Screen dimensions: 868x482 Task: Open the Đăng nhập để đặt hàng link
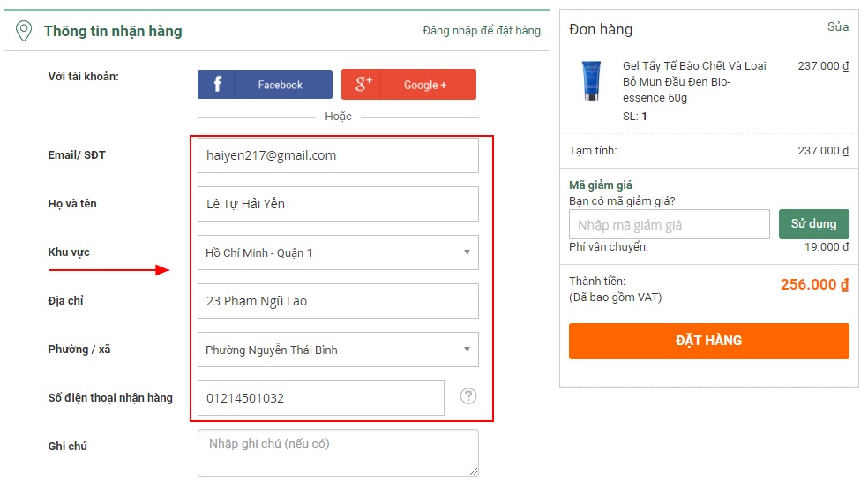(482, 31)
